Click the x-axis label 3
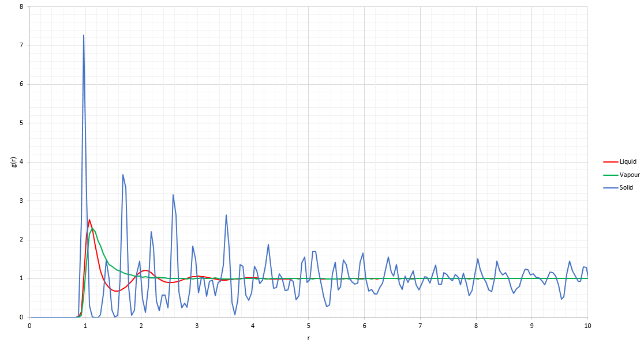Viewport: 644px width, 347px height. point(197,326)
